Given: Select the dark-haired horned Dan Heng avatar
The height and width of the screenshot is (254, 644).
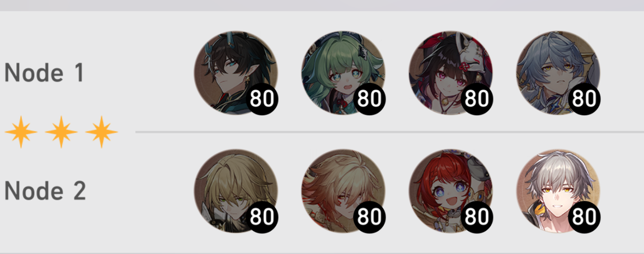Looking at the screenshot, I should 236,72.
